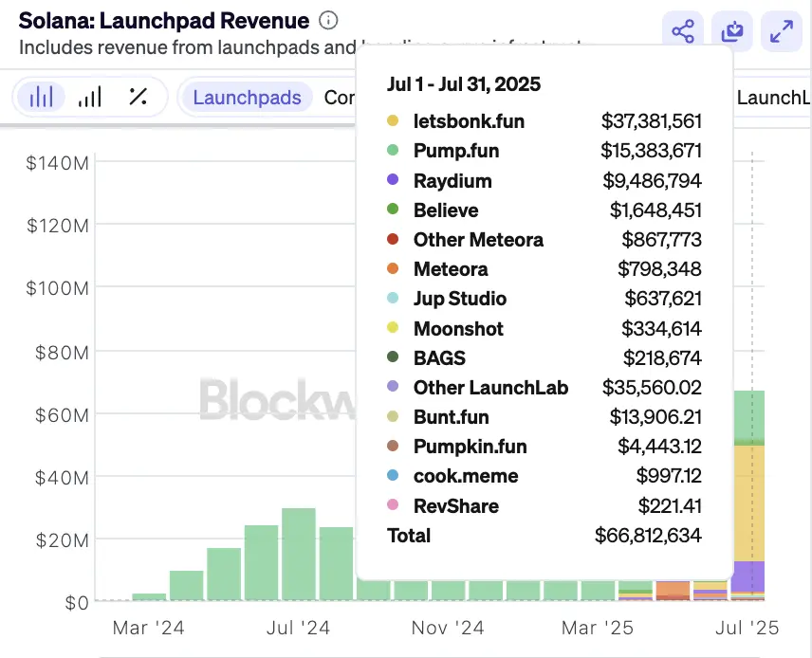Click green Pump.fun top segment of Jul '25 bar
This screenshot has width=812, height=658.
click(749, 415)
